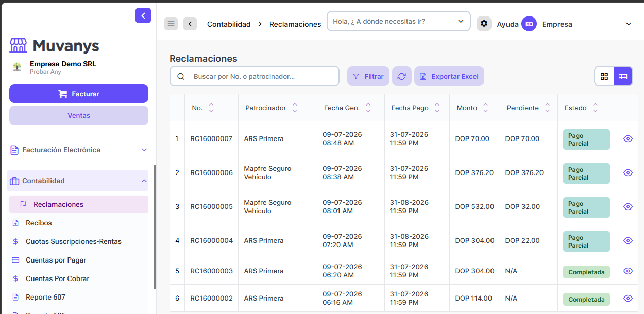Viewport: 644px width, 314px height.
Task: Click Exportar Excel button
Action: pyautogui.click(x=449, y=76)
